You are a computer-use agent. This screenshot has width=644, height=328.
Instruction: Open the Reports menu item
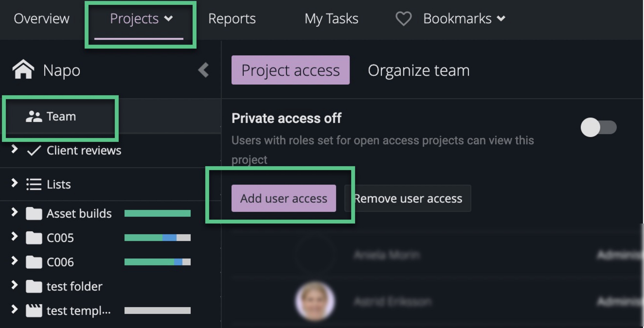(x=232, y=18)
